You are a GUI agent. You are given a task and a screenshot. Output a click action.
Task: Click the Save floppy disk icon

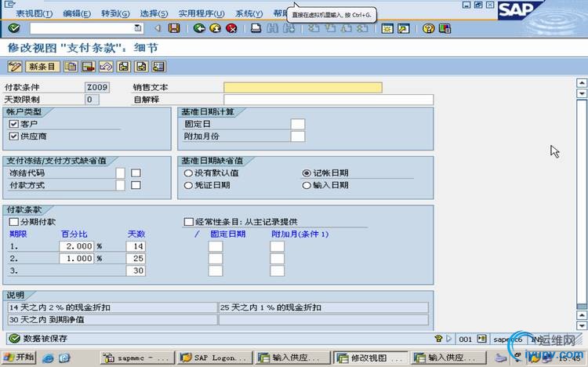point(174,28)
